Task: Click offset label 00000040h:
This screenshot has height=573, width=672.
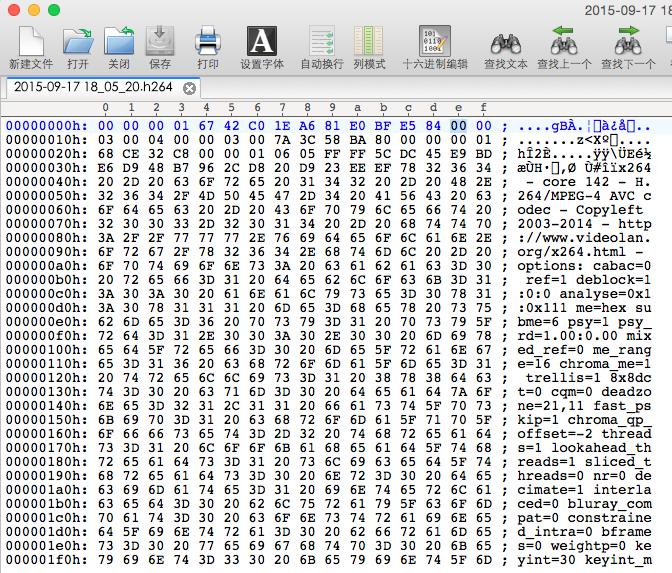Action: (46, 182)
